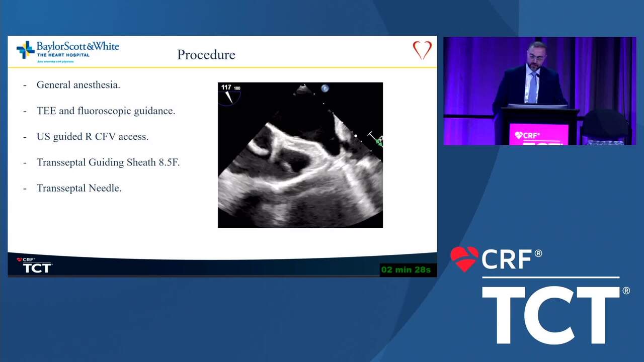The width and height of the screenshot is (644, 362).
Task: Click "Transseptal Guiding Sheath 8.5F." text
Action: pyautogui.click(x=108, y=162)
